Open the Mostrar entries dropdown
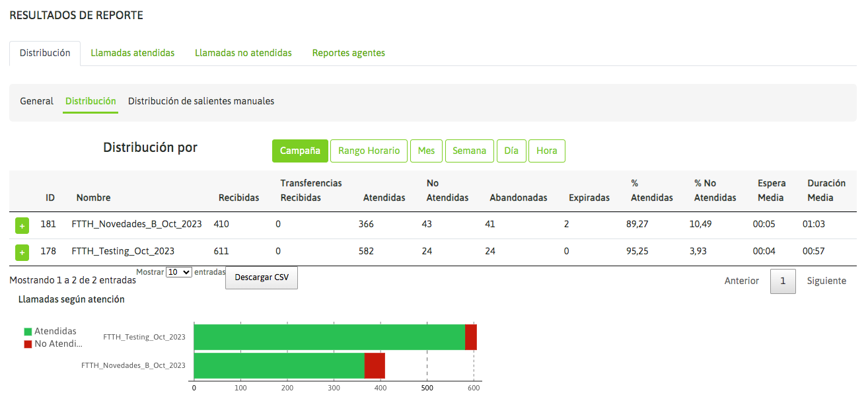 178,272
